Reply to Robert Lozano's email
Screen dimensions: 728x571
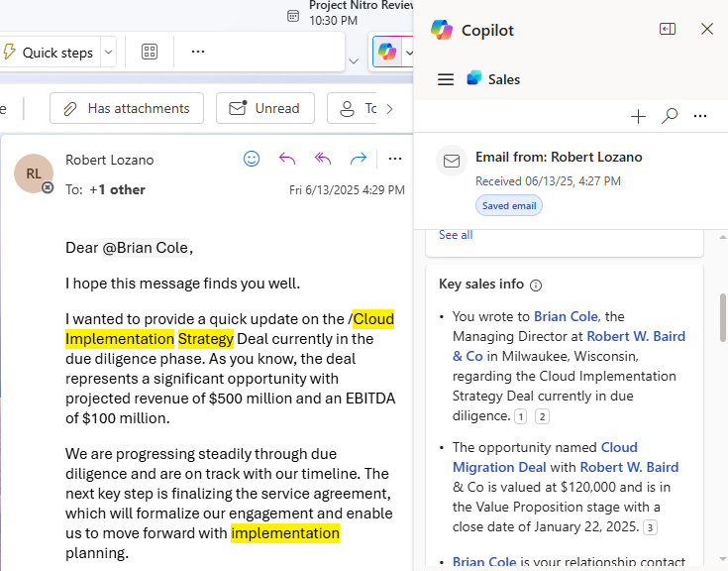tap(287, 159)
